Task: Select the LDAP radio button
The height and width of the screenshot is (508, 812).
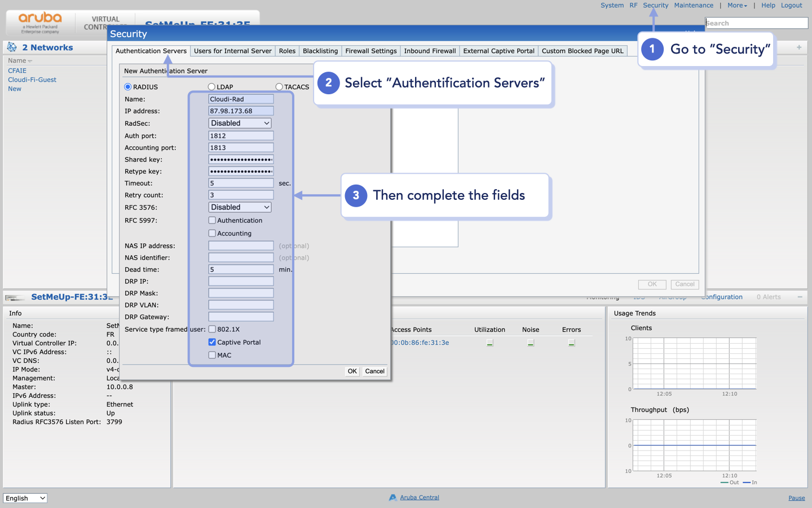Action: click(211, 86)
